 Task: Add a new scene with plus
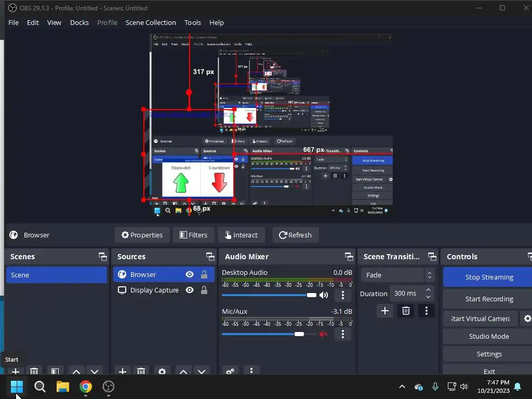point(15,371)
